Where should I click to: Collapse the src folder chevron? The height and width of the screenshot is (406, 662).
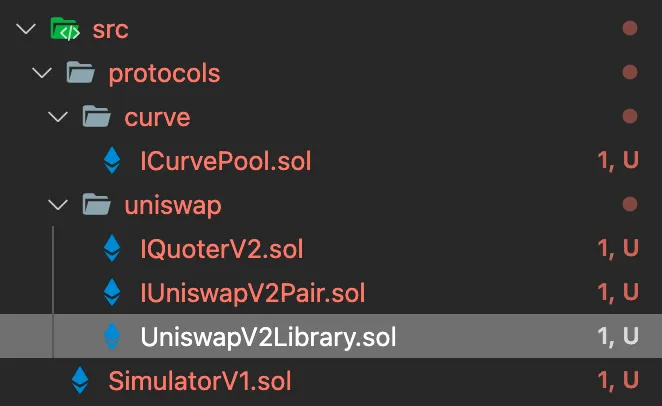pos(26,29)
